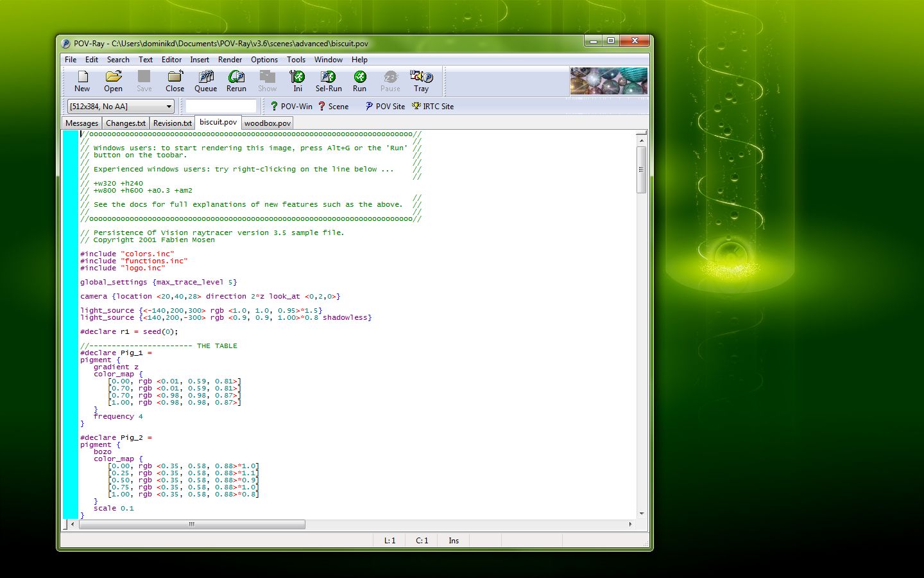This screenshot has width=924, height=578.
Task: Click the Show render window icon
Action: (267, 82)
